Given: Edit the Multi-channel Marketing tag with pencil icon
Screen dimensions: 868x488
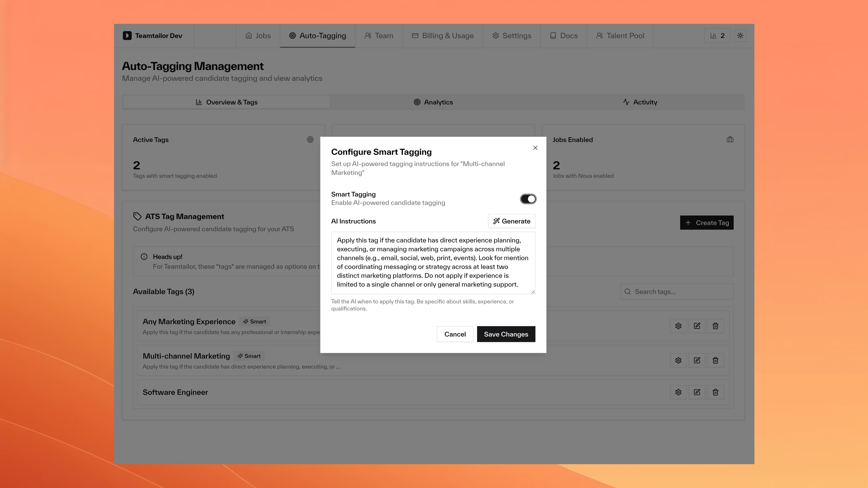Looking at the screenshot, I should [x=697, y=360].
